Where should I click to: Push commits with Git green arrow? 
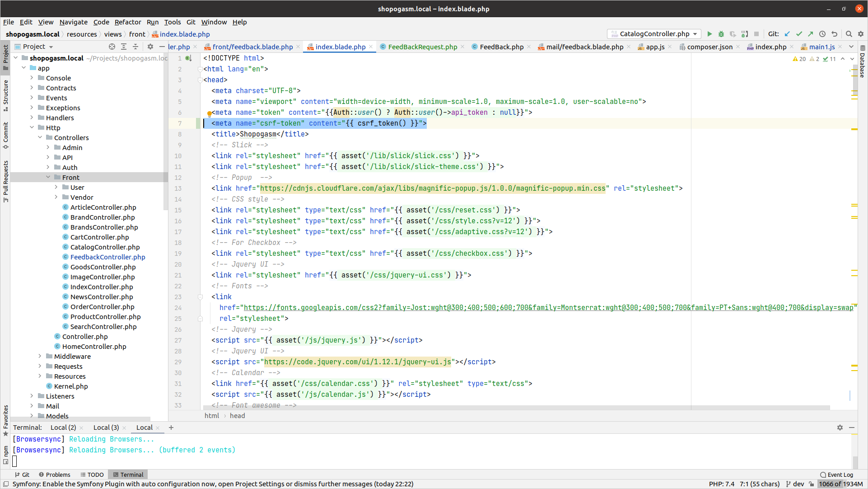pyautogui.click(x=811, y=34)
